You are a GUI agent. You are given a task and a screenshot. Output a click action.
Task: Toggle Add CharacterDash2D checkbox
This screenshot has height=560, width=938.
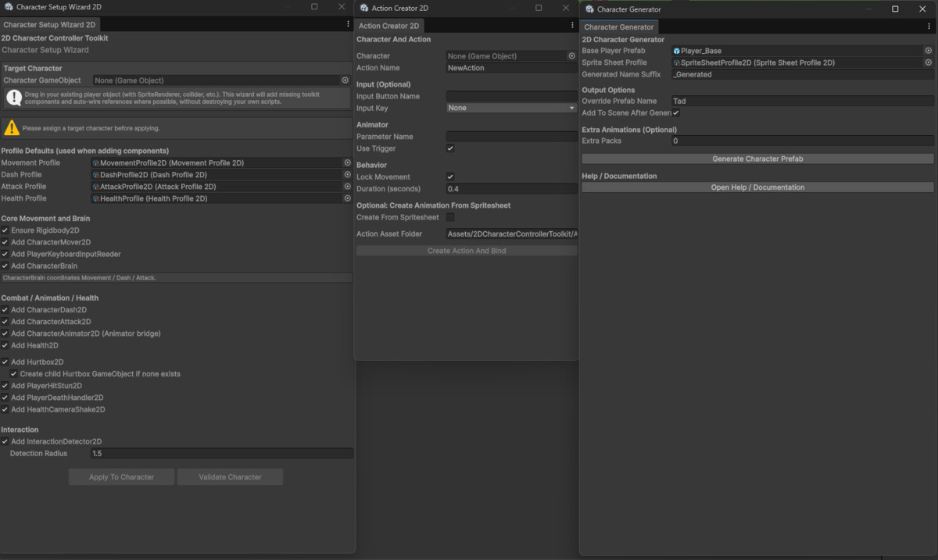[5, 310]
